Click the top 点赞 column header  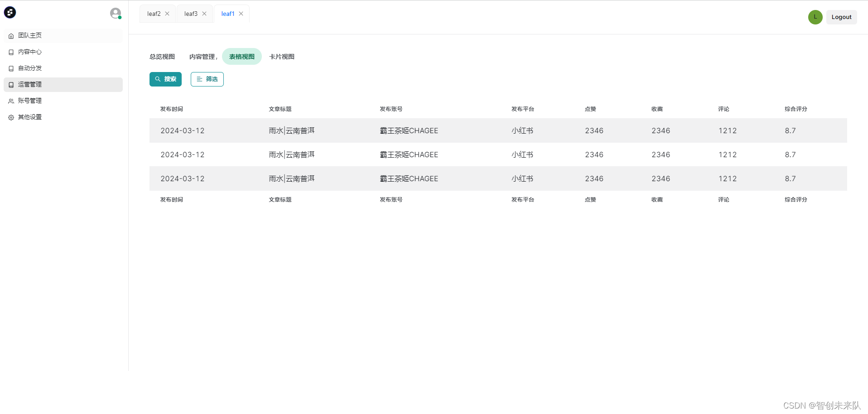coord(590,109)
